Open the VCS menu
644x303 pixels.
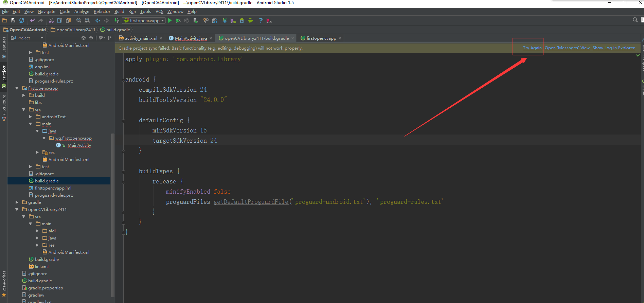click(x=159, y=12)
